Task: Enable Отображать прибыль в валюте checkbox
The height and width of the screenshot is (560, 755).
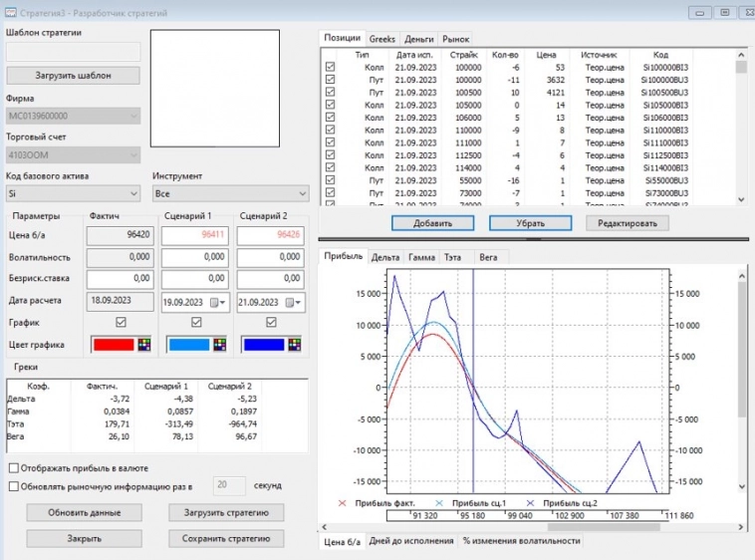Action: click(x=13, y=467)
